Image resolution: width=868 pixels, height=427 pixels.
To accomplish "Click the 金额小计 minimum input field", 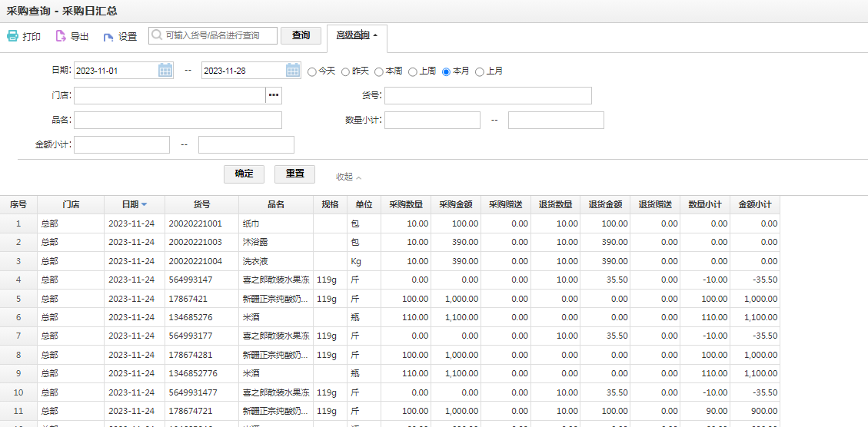I will point(121,145).
